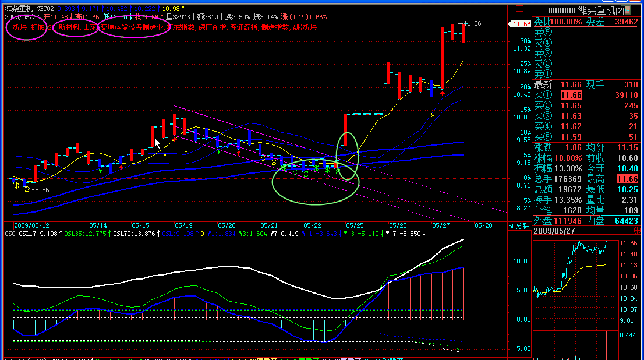This screenshot has height=360, width=644.
Task: Click the 卖③ sell order row
Action: 586,53
